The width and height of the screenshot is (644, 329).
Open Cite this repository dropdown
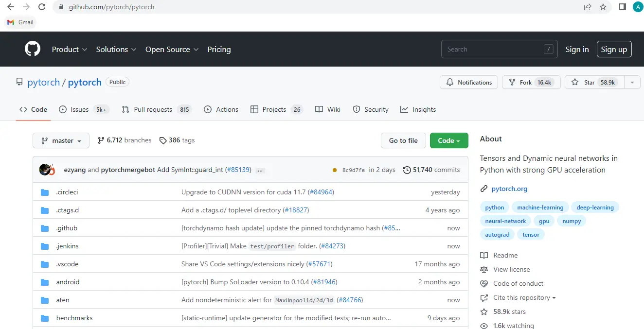[524, 297]
